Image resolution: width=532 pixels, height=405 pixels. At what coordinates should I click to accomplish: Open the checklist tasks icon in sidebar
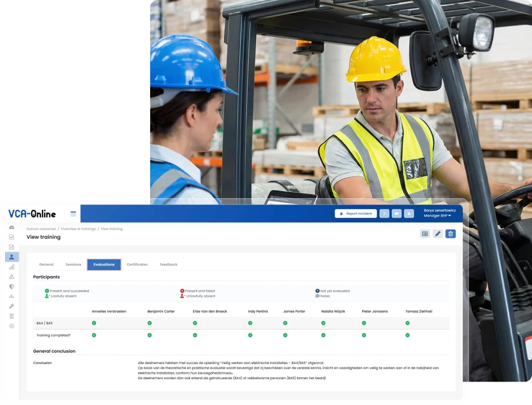tap(11, 237)
